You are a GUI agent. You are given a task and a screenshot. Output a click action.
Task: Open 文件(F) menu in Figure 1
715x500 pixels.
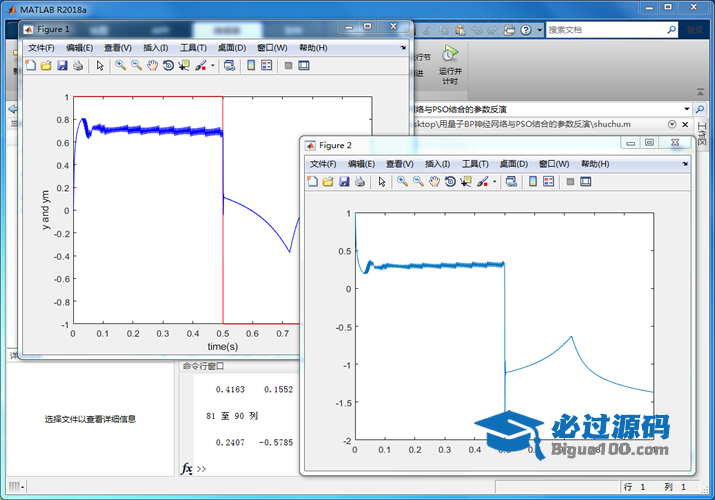pyautogui.click(x=41, y=48)
